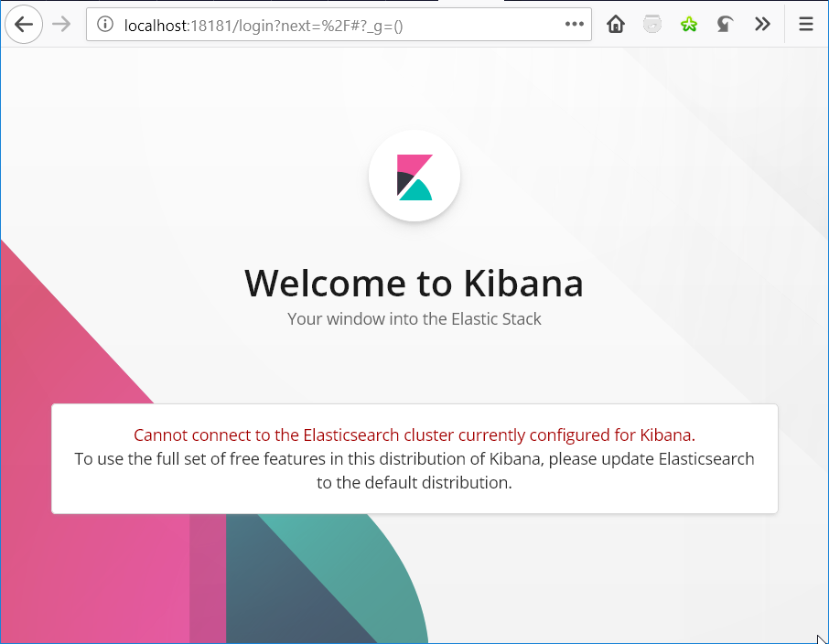Go back using the browser back arrow
This screenshot has height=644, width=829.
(x=24, y=25)
